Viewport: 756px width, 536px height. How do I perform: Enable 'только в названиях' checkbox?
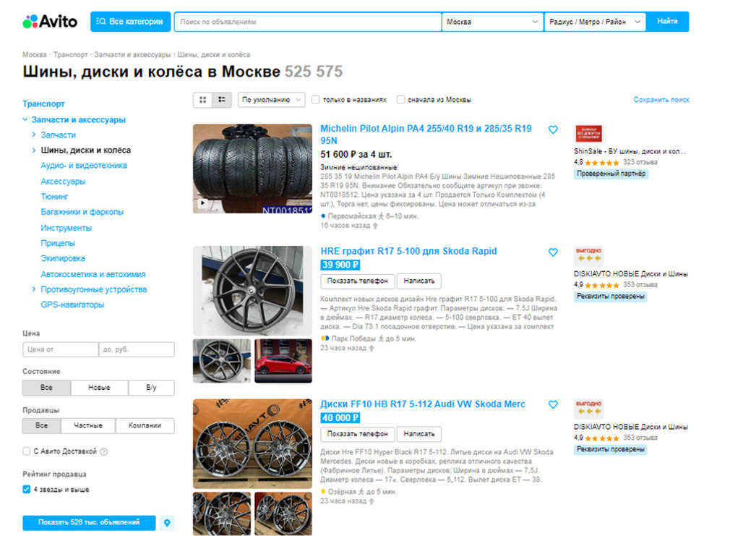[316, 100]
